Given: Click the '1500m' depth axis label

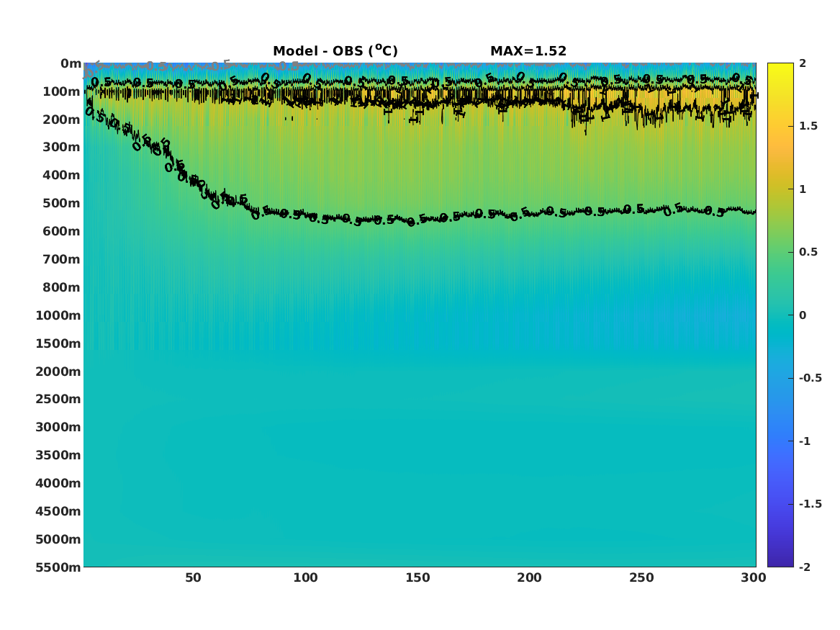Looking at the screenshot, I should click(x=58, y=343).
